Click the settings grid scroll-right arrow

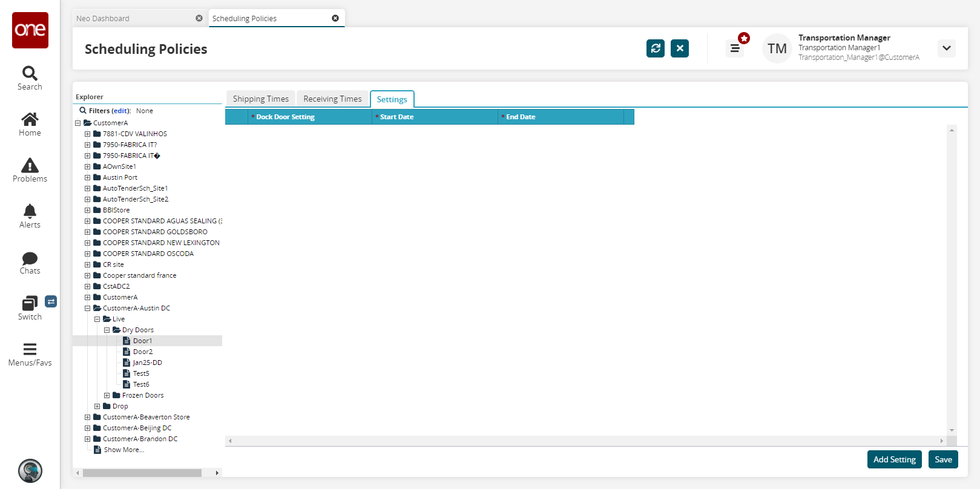click(941, 441)
